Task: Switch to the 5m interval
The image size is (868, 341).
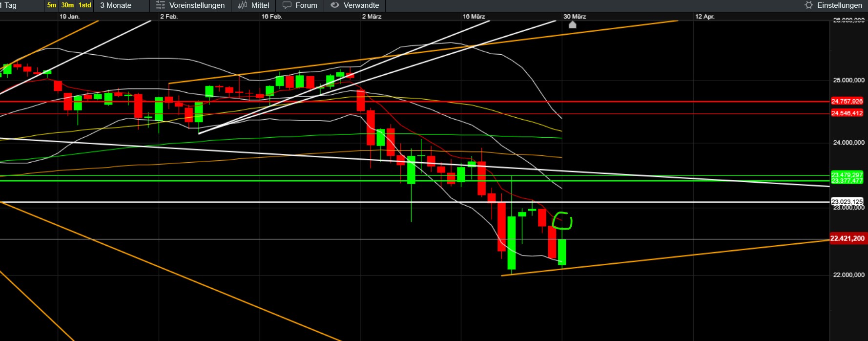Action: click(51, 5)
